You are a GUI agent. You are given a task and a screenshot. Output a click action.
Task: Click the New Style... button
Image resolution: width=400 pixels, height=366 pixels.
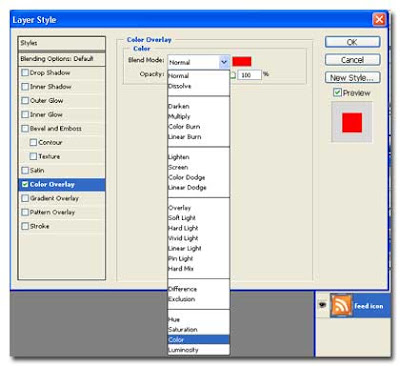click(352, 77)
